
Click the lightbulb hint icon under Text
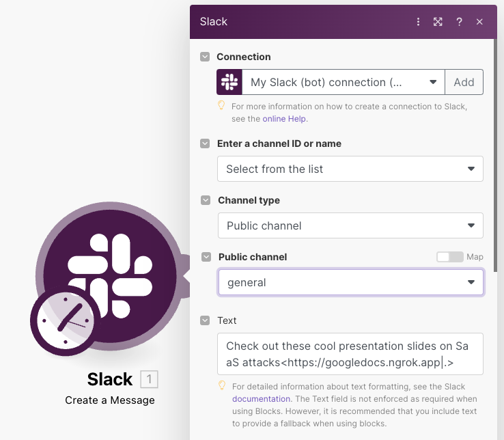click(222, 385)
